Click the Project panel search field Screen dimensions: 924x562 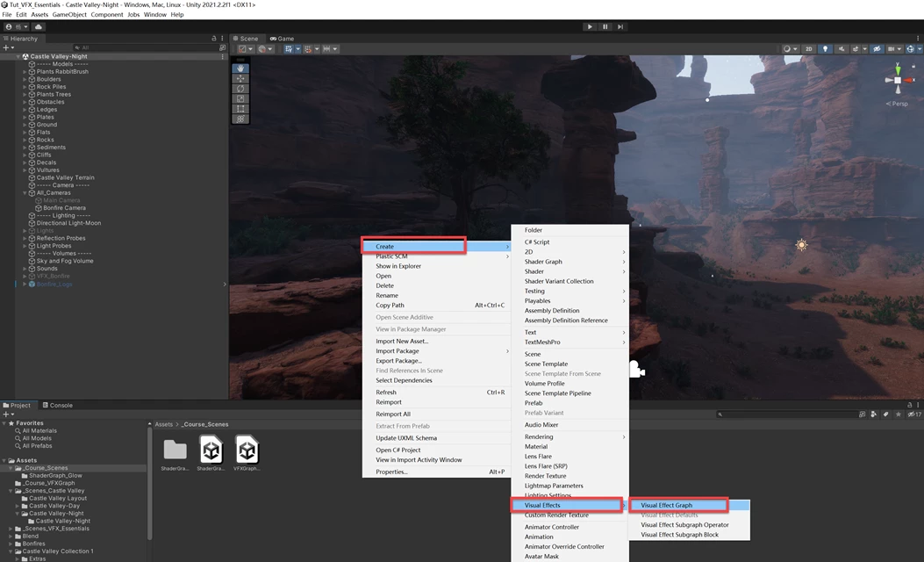tap(787, 414)
